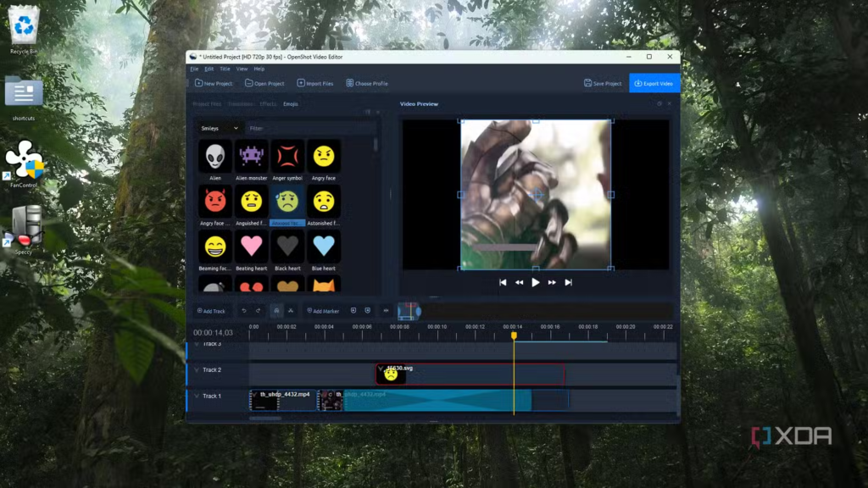Open the Smileys emoji category dropdown
The width and height of the screenshot is (868, 488).
(x=220, y=128)
